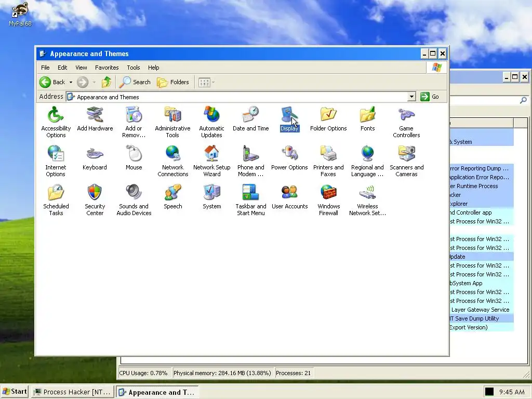
Task: Select Scheduled Tasks icon
Action: click(56, 200)
